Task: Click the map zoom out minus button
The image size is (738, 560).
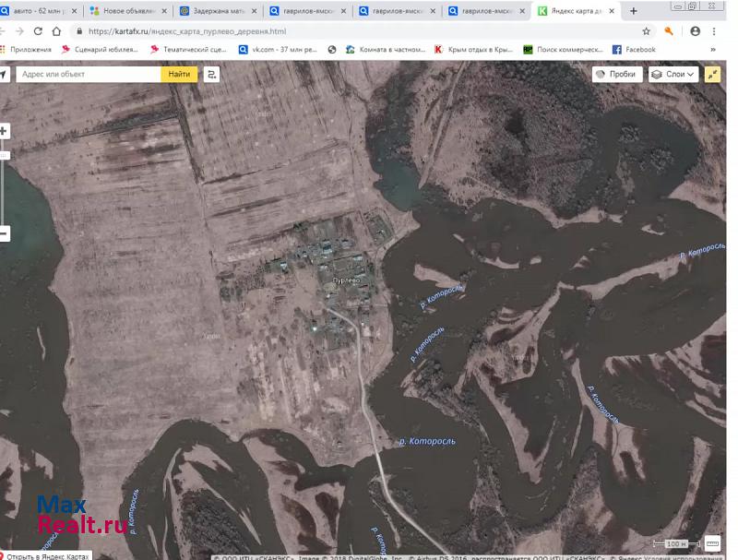Action: (5, 233)
